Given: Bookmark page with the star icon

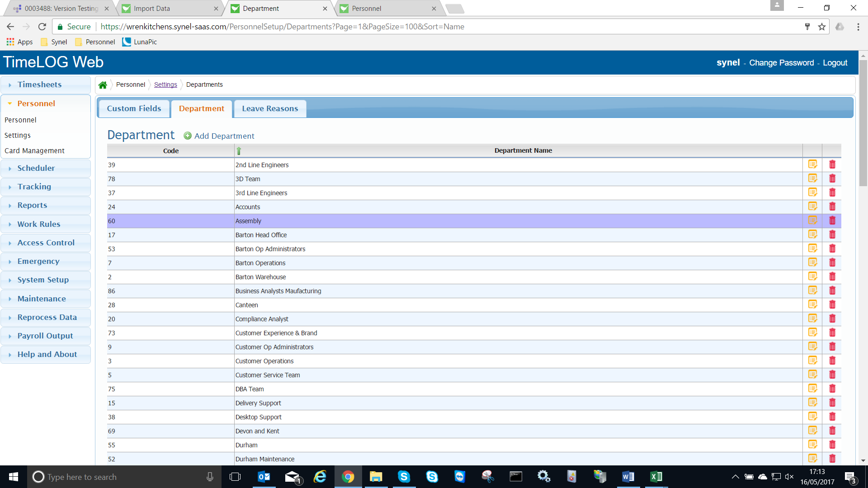Looking at the screenshot, I should point(821,27).
